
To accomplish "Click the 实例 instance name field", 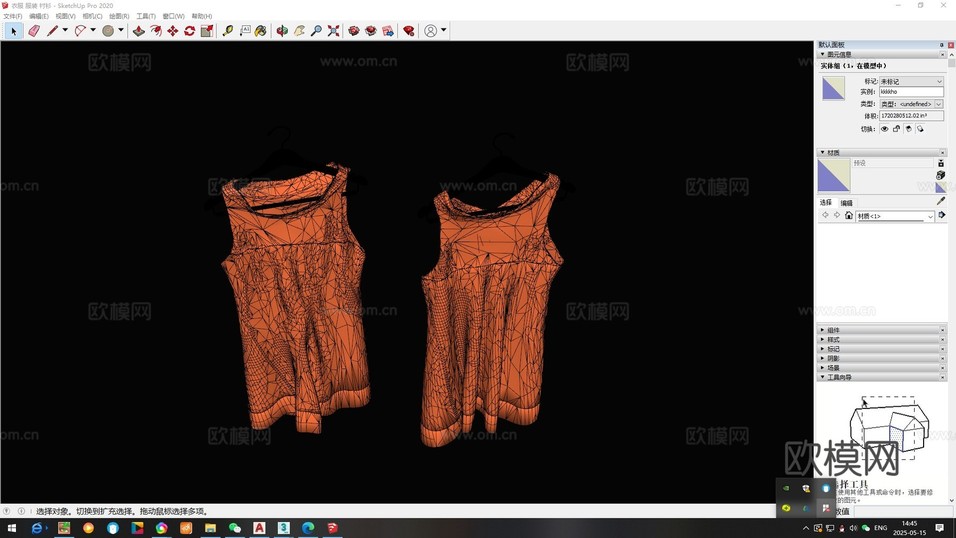I will pyautogui.click(x=911, y=92).
